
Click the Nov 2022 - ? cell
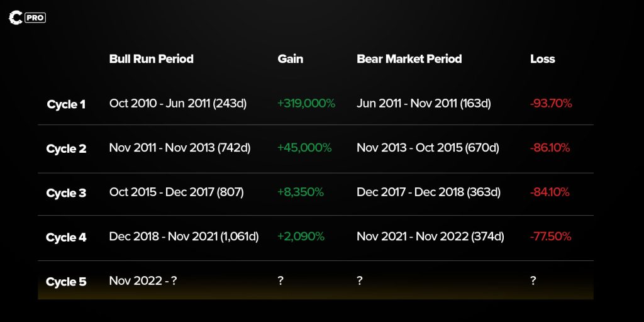143,281
